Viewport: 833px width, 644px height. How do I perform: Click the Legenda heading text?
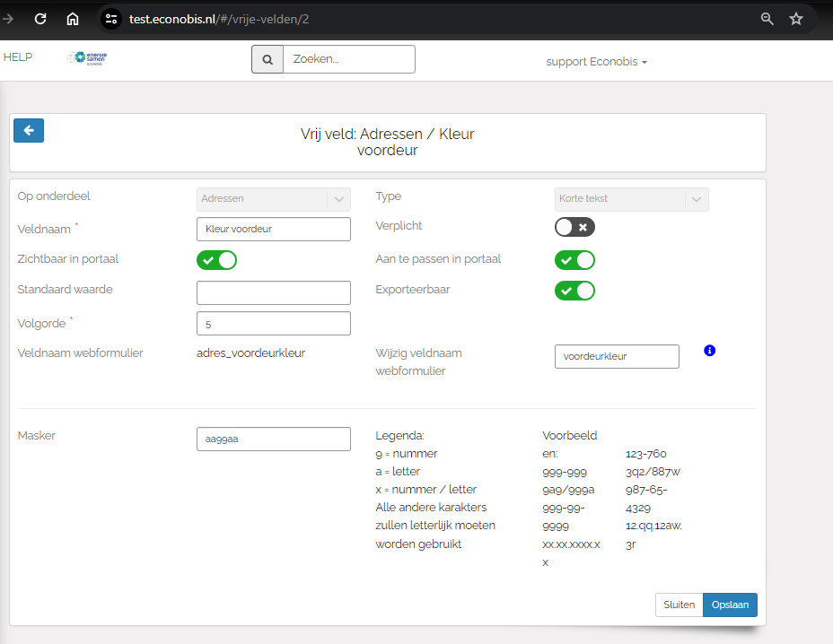tap(399, 436)
